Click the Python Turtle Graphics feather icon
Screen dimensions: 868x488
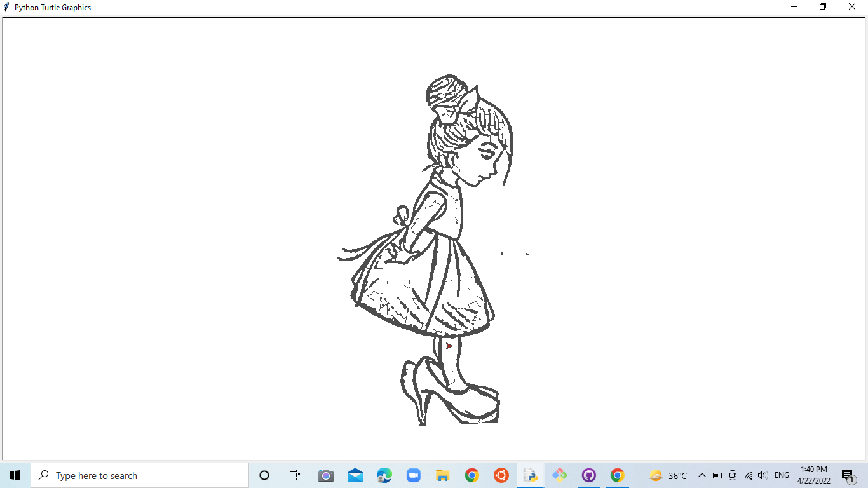pyautogui.click(x=6, y=7)
